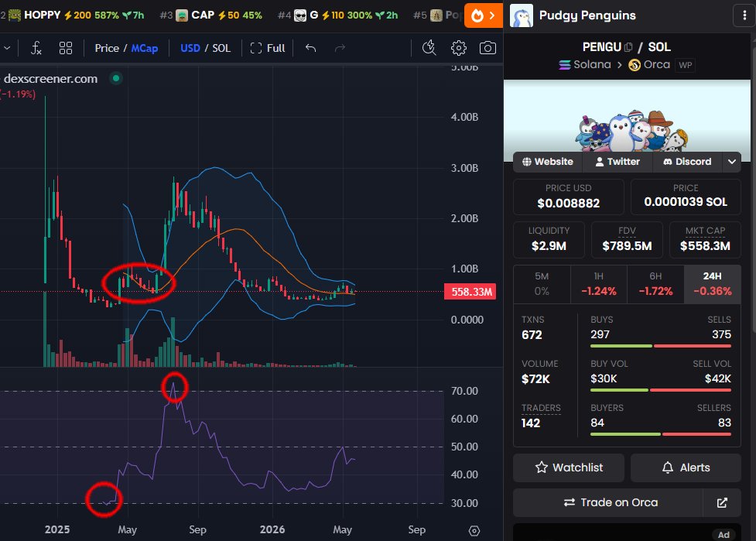Select the 24H timeframe tab
756x541 pixels.
pos(713,284)
